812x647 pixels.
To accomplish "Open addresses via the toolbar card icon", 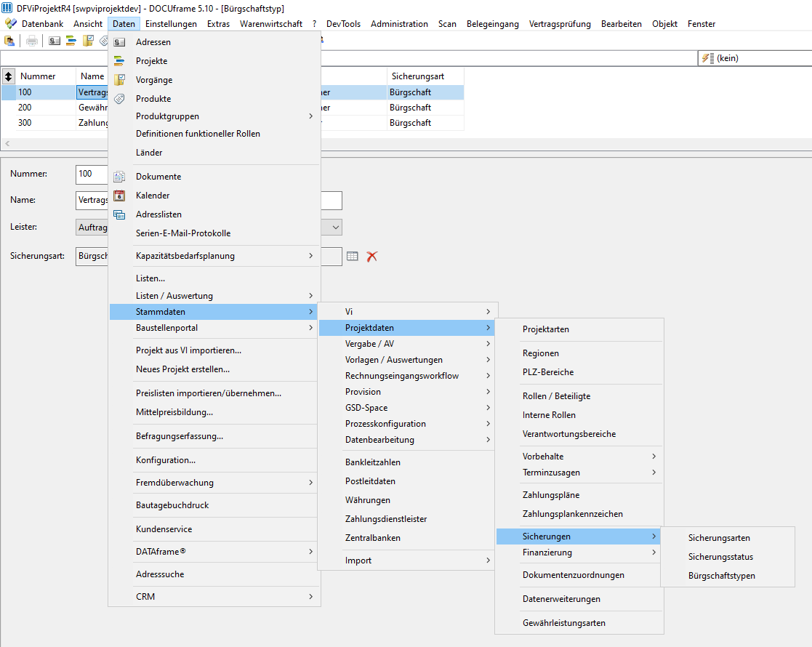I will pos(55,41).
